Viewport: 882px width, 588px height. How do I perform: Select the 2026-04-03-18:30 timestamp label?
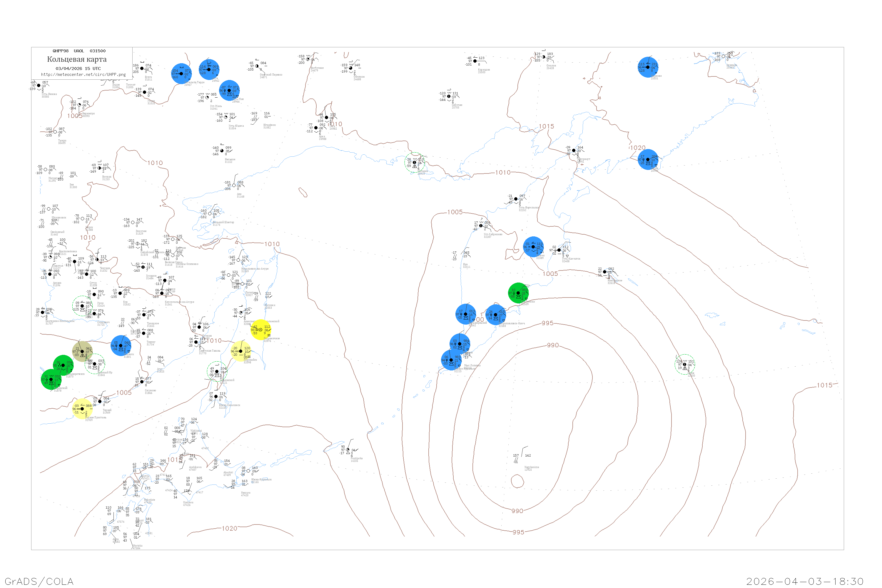click(x=805, y=582)
